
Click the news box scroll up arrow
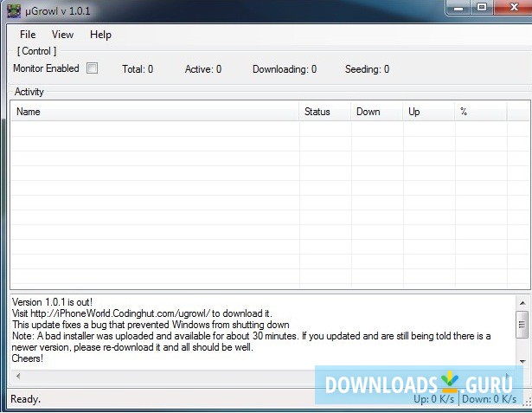point(522,303)
